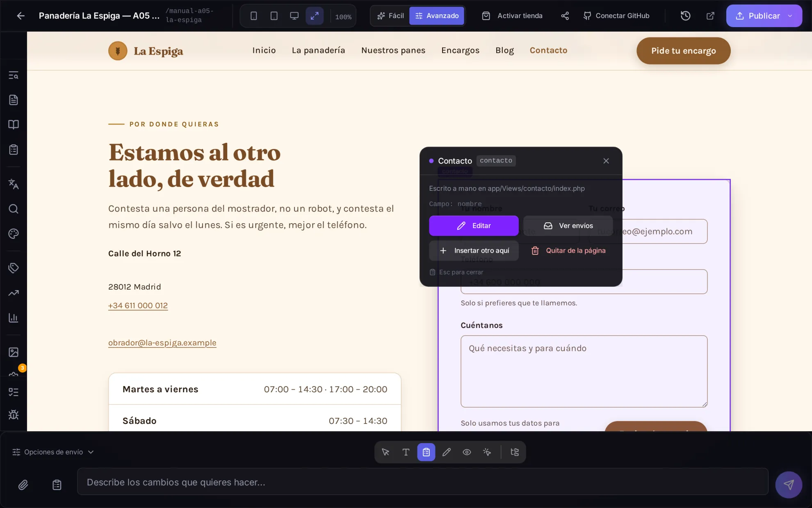Open the bar chart statistics icon
This screenshot has height=508, width=812.
click(14, 318)
